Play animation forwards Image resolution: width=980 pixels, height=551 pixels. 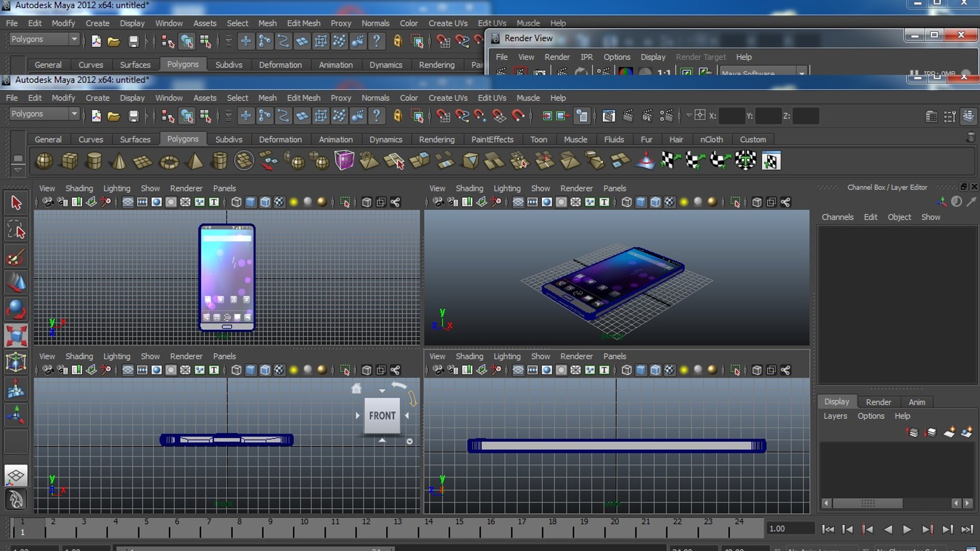[907, 530]
